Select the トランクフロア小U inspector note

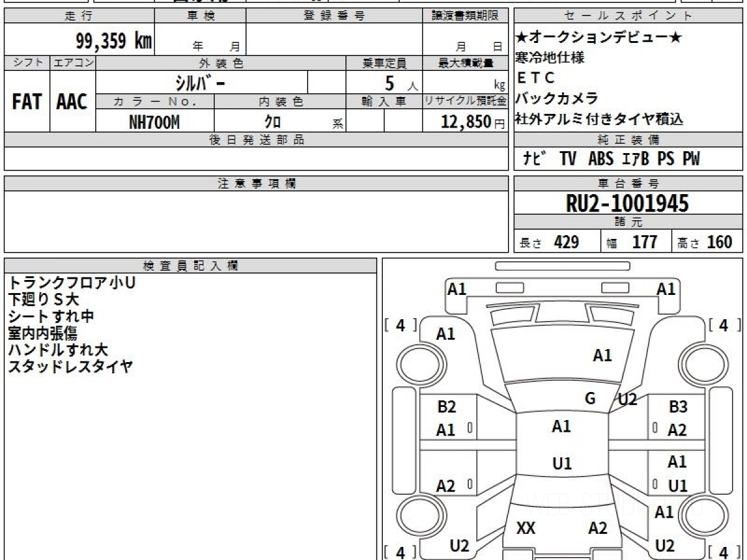(x=72, y=282)
